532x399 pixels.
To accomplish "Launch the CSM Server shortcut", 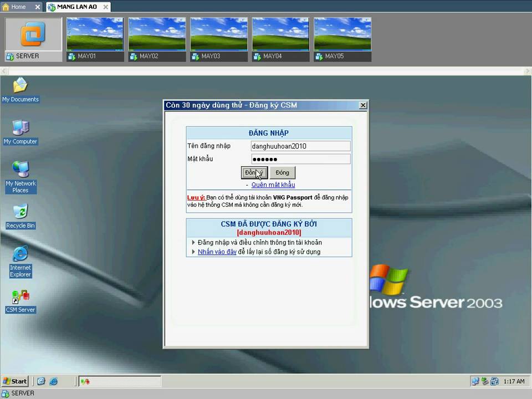I will [21, 300].
